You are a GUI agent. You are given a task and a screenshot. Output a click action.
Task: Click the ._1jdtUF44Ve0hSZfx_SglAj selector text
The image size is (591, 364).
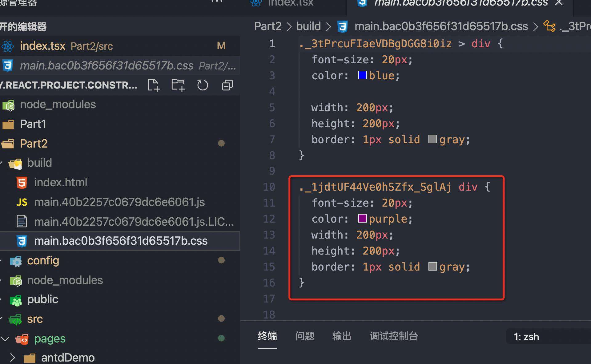click(x=375, y=187)
